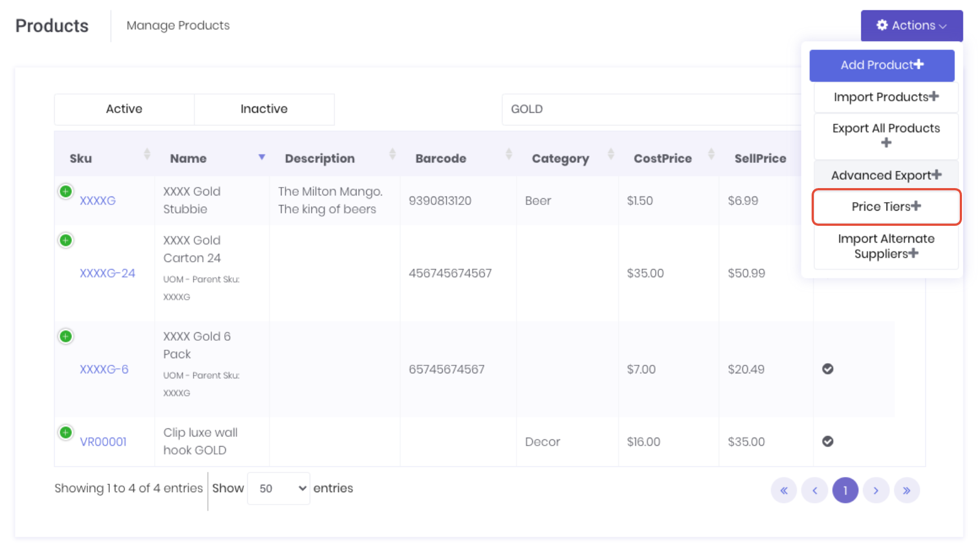Screen dimensions: 980x553
Task: Click the Barcode column header
Action: point(458,154)
